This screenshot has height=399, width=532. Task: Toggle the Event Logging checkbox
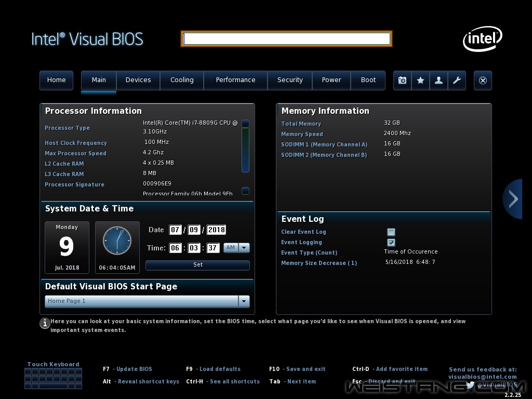pos(391,242)
